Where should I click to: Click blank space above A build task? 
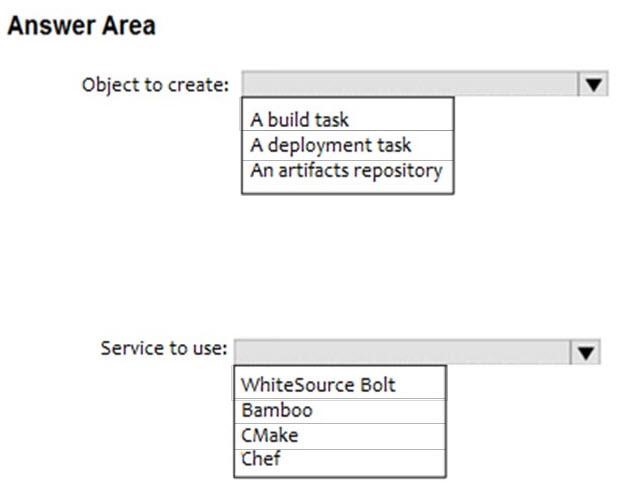click(x=347, y=104)
